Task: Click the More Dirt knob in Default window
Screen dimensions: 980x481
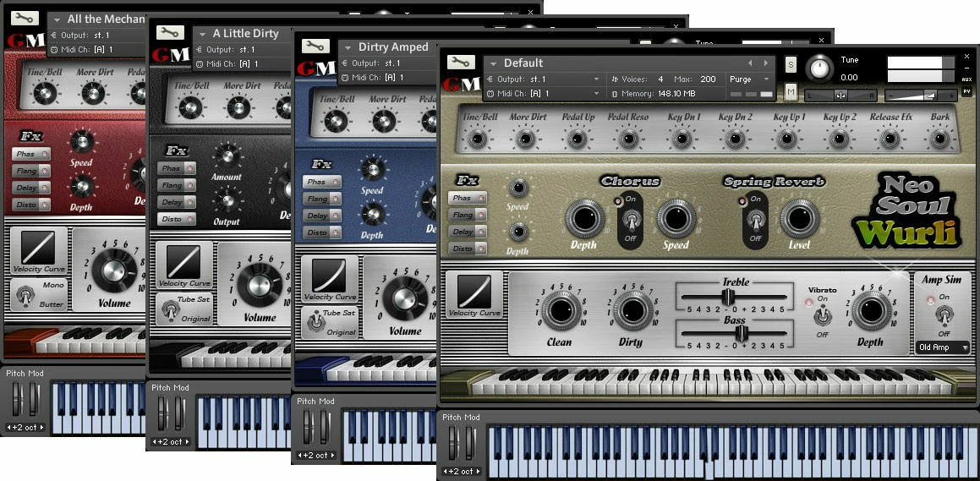Action: click(x=526, y=138)
